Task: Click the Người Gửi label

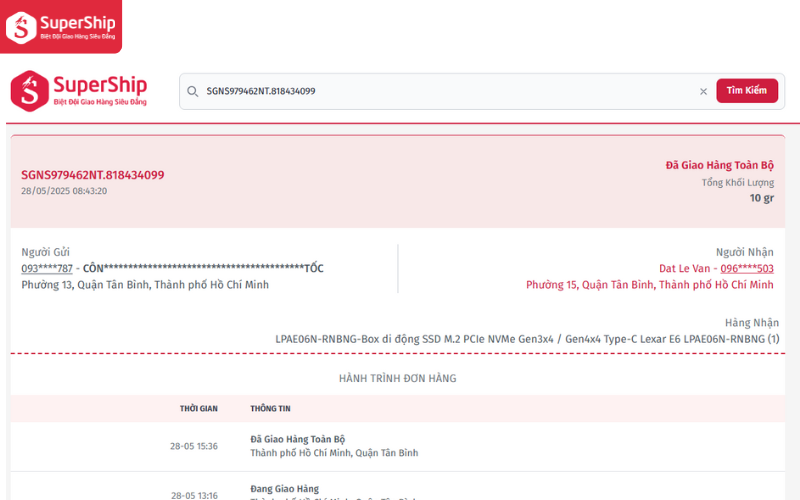Action: click(45, 252)
